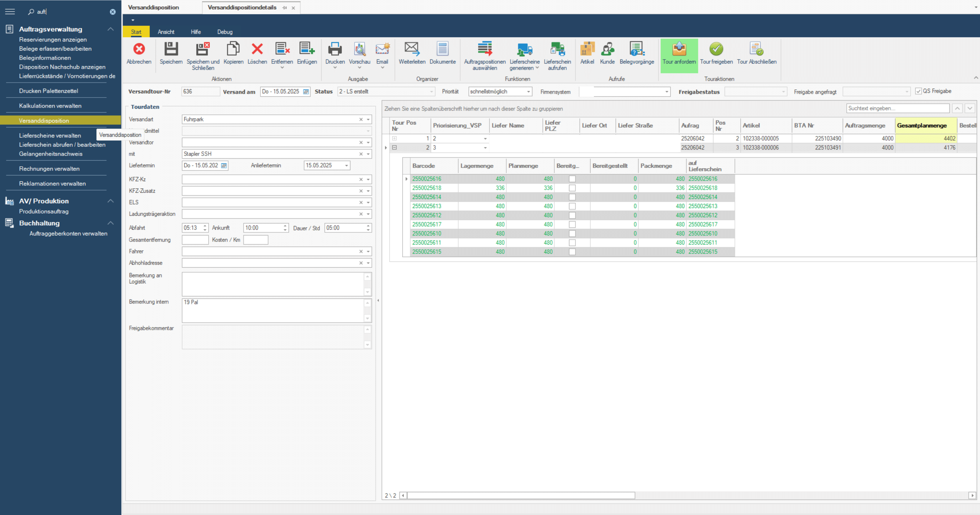Open the Dokumente icon
The height and width of the screenshot is (515, 980).
tap(443, 49)
